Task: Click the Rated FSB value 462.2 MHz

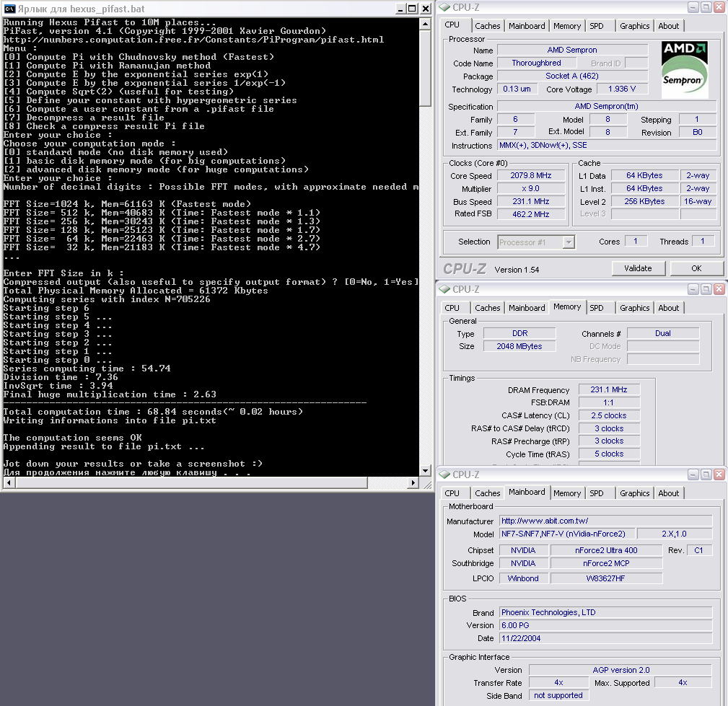Action: (x=531, y=214)
